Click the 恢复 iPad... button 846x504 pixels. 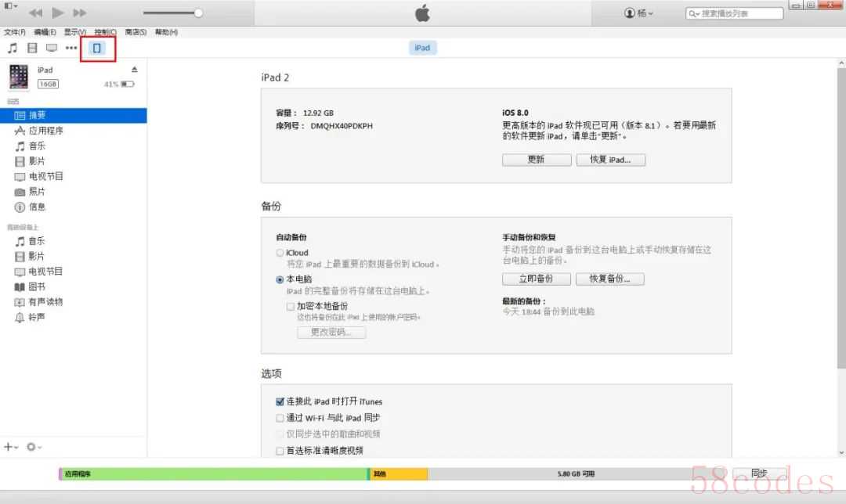(610, 160)
